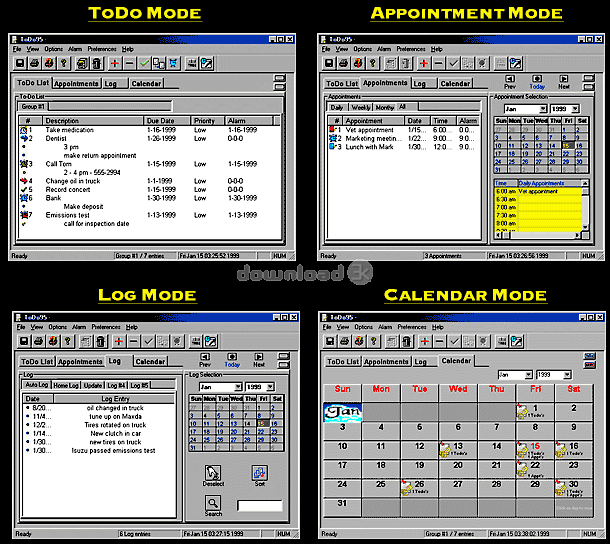
Task: Click the search text field in Log Mode
Action: (x=260, y=505)
